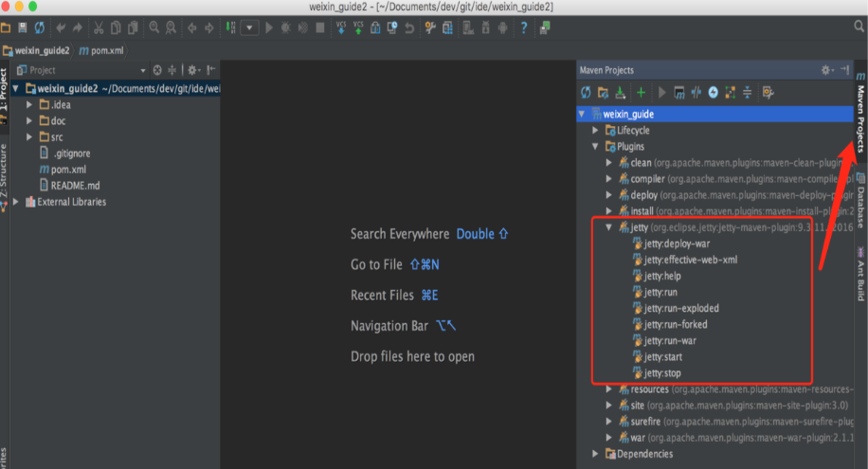Click the Save All floppy disk icon
This screenshot has width=868, height=469.
coord(23,27)
